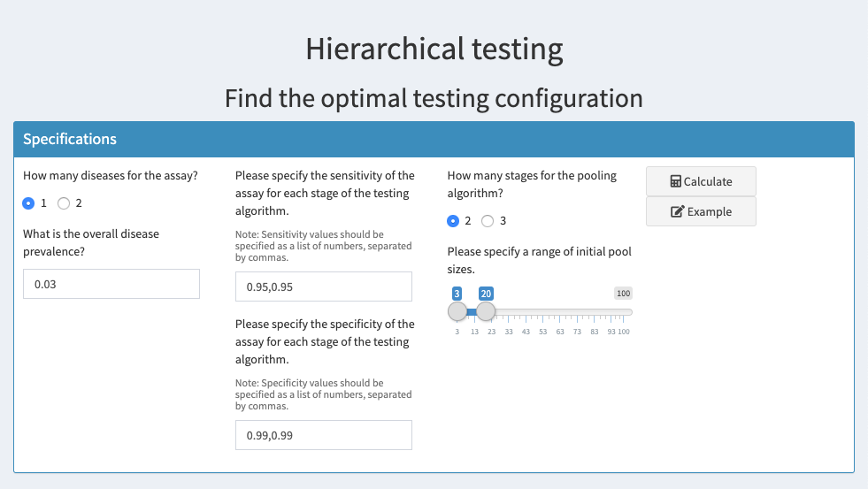Select 2 diseases for the assay
868x489 pixels.
[x=64, y=203]
